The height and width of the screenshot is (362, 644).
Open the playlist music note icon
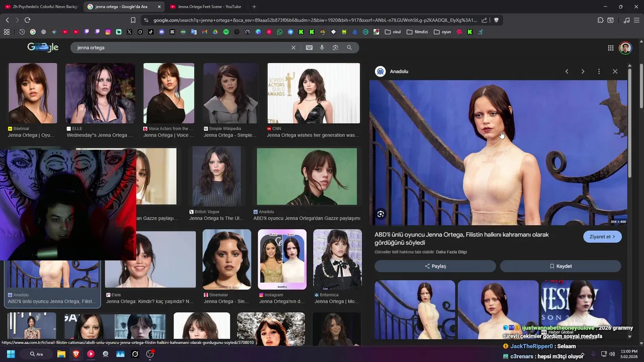(x=626, y=20)
